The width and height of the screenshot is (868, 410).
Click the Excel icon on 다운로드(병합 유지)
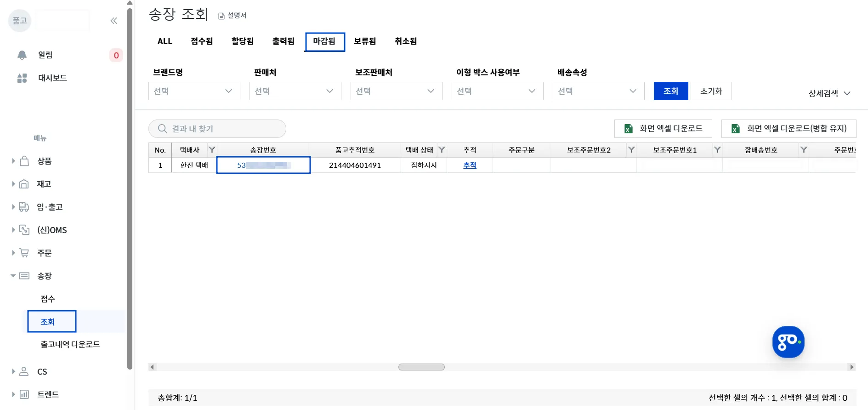click(x=736, y=129)
